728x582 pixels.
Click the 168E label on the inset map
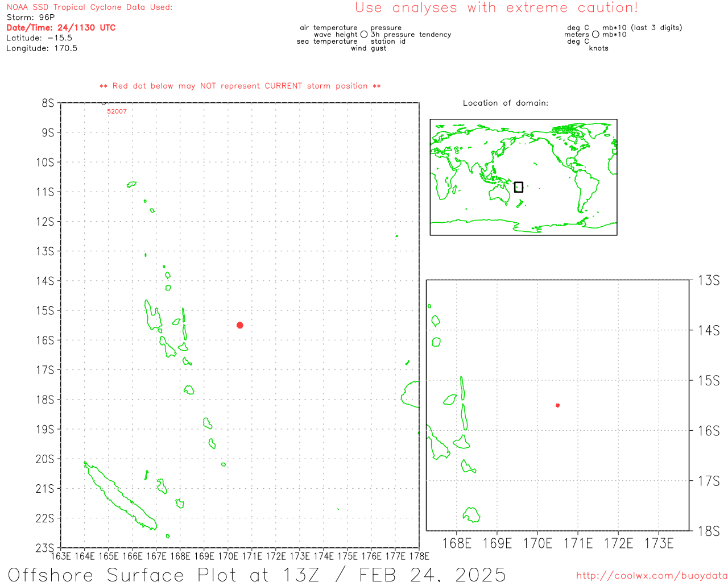[x=457, y=543]
